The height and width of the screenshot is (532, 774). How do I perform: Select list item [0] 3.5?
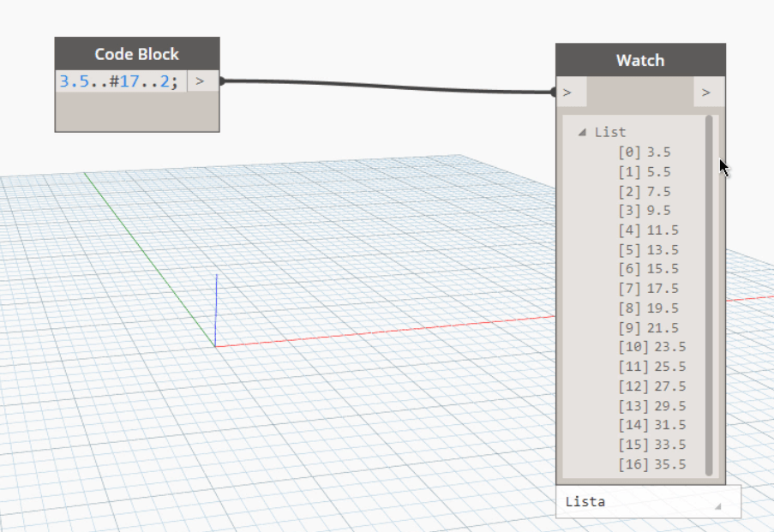pyautogui.click(x=645, y=152)
